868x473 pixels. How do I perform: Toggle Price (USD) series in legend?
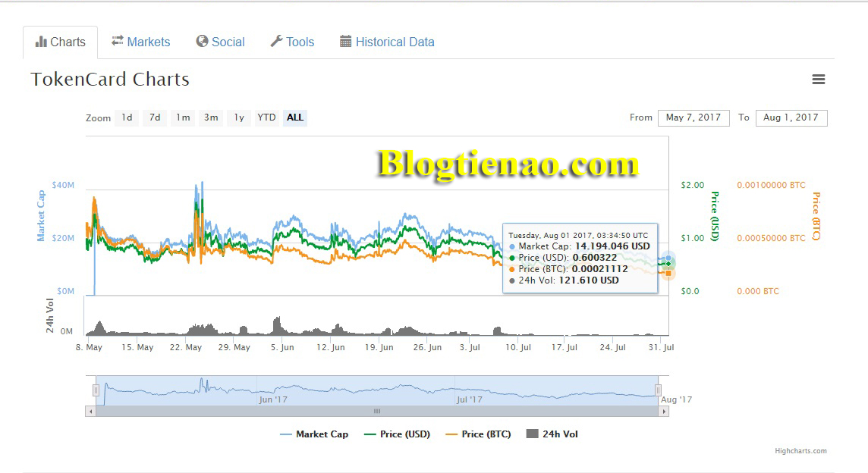click(x=397, y=434)
